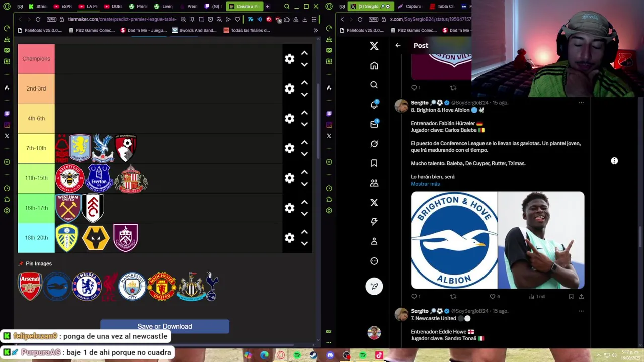The width and height of the screenshot is (644, 362).
Task: Click Save or Download button
Action: (165, 326)
